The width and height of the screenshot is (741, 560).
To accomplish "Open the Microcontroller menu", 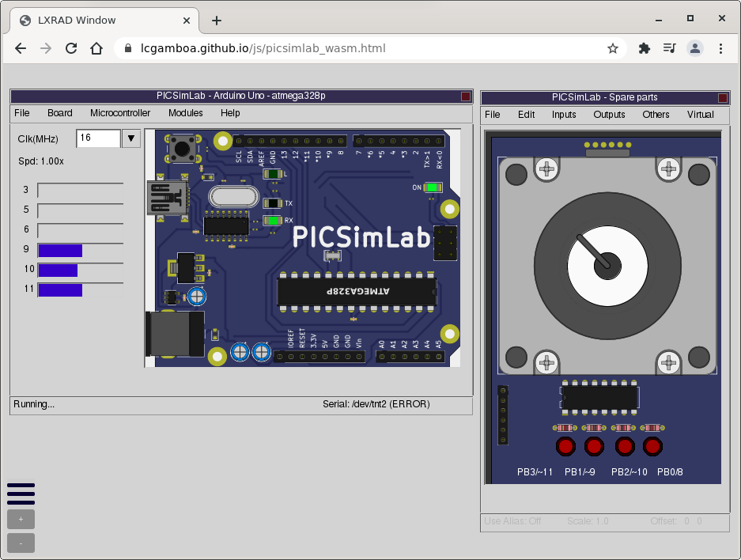I will [120, 113].
